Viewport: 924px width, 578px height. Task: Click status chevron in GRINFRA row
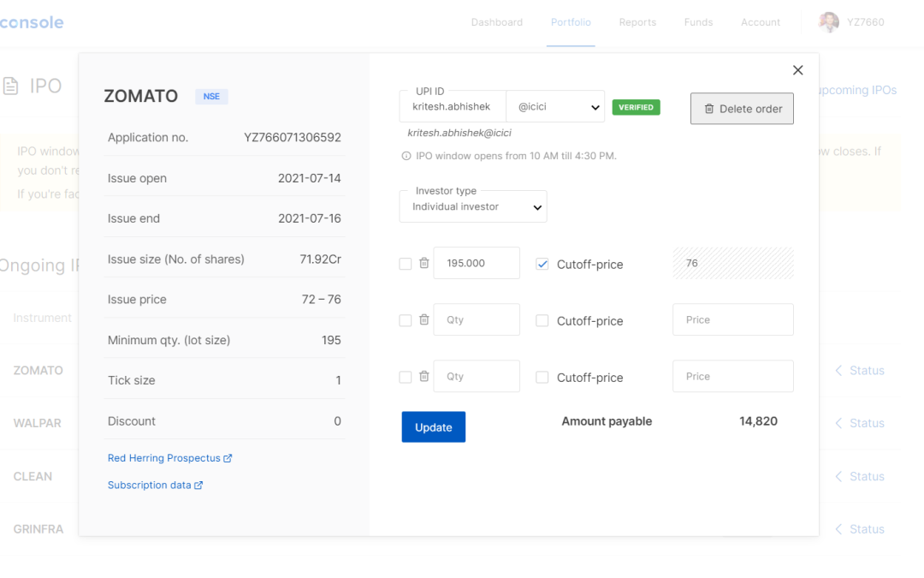click(x=838, y=529)
